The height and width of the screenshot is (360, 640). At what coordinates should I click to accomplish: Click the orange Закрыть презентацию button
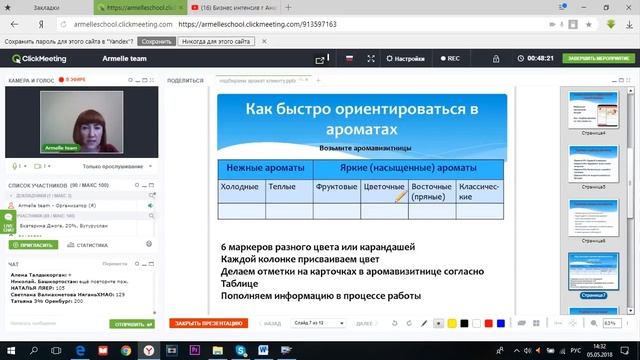tap(209, 323)
